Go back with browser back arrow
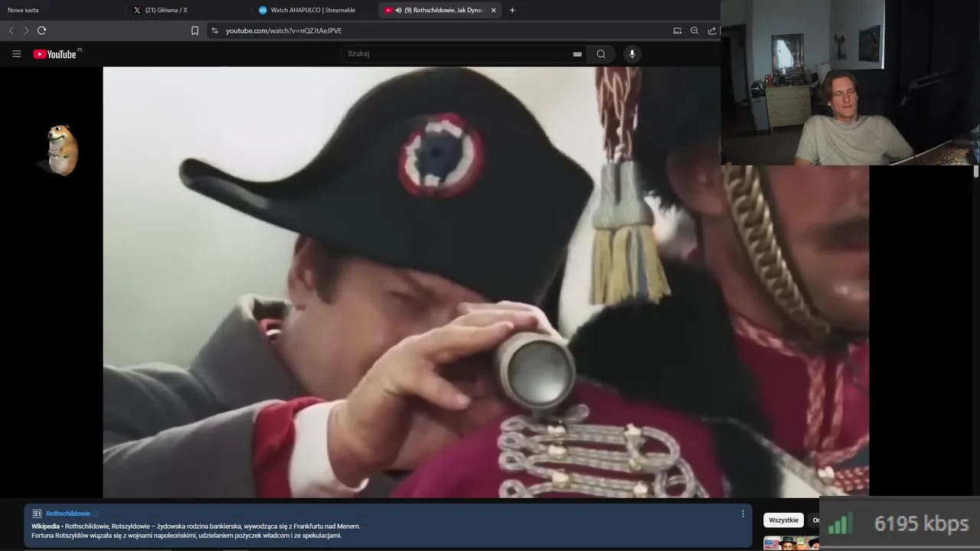The height and width of the screenshot is (551, 980). (11, 31)
